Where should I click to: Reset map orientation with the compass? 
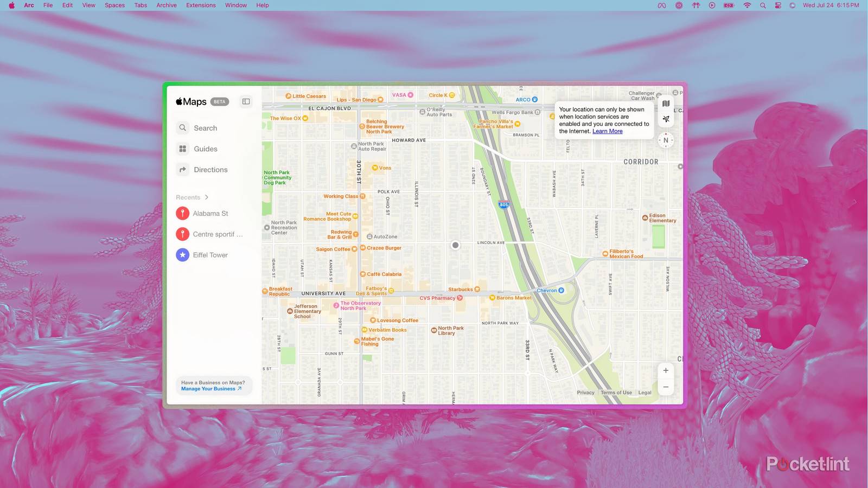coord(666,140)
